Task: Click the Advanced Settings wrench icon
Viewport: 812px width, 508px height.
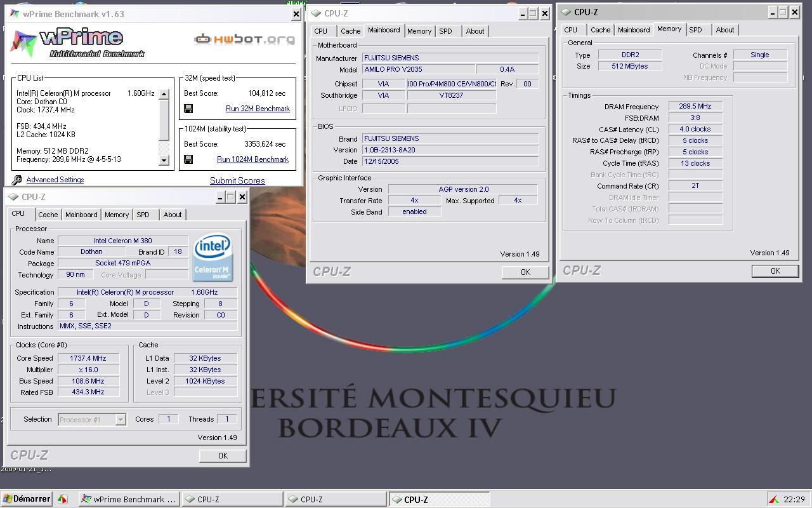Action: click(17, 180)
